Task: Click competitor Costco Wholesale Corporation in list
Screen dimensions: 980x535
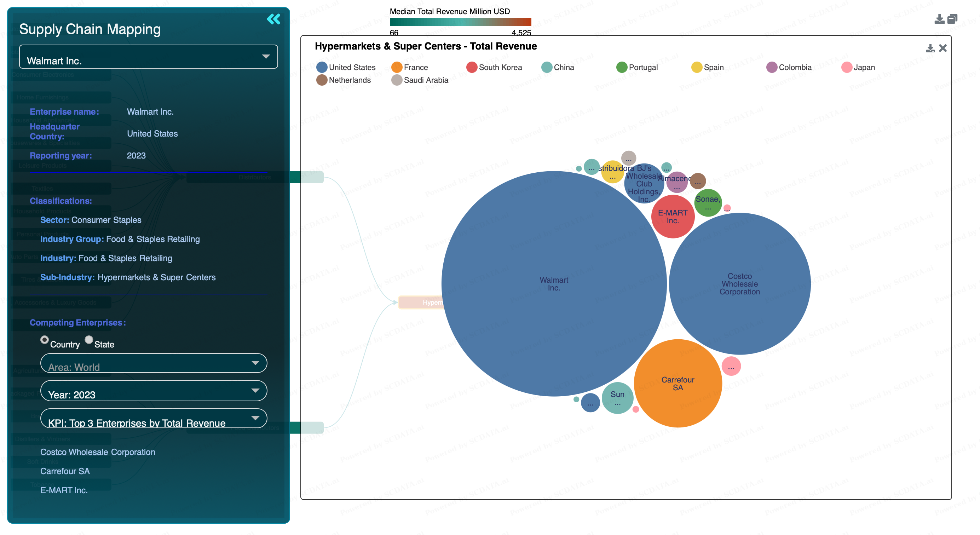Action: (98, 452)
